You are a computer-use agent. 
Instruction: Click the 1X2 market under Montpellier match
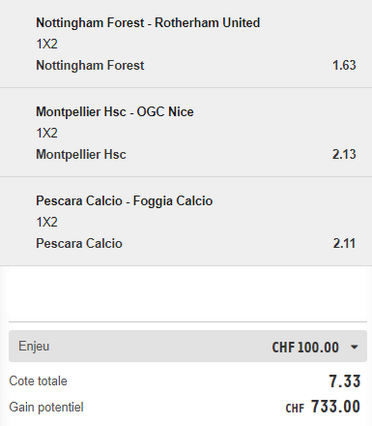pos(47,133)
